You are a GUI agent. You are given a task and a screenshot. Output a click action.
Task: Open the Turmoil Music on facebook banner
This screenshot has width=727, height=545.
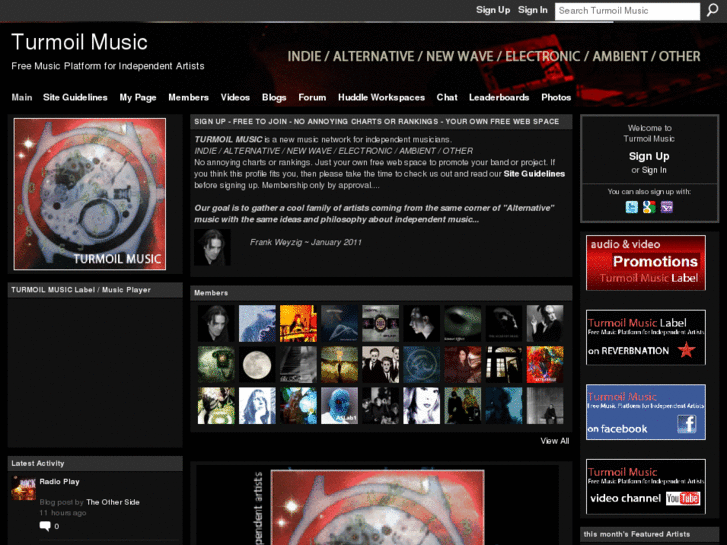point(646,412)
